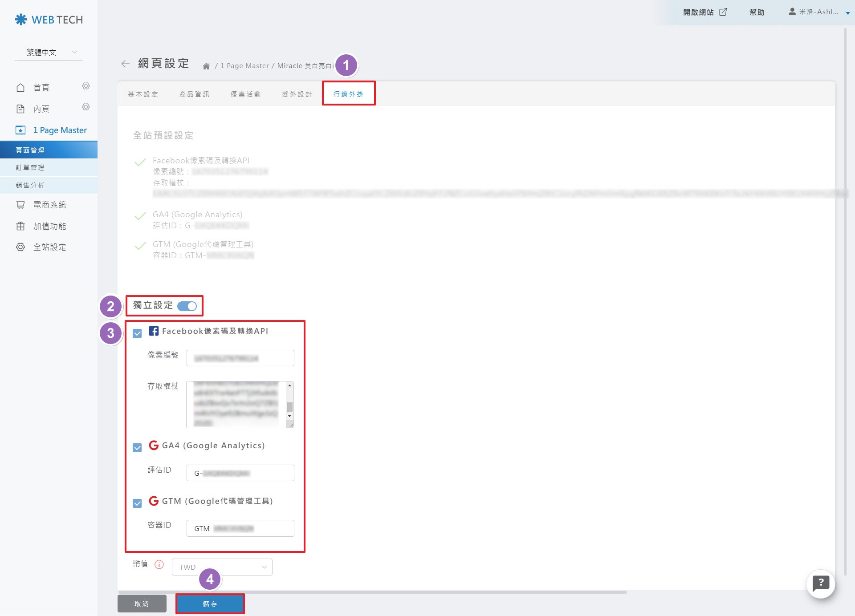This screenshot has height=616, width=855.
Task: Click the gear icon next to 內頁
Action: 86,107
